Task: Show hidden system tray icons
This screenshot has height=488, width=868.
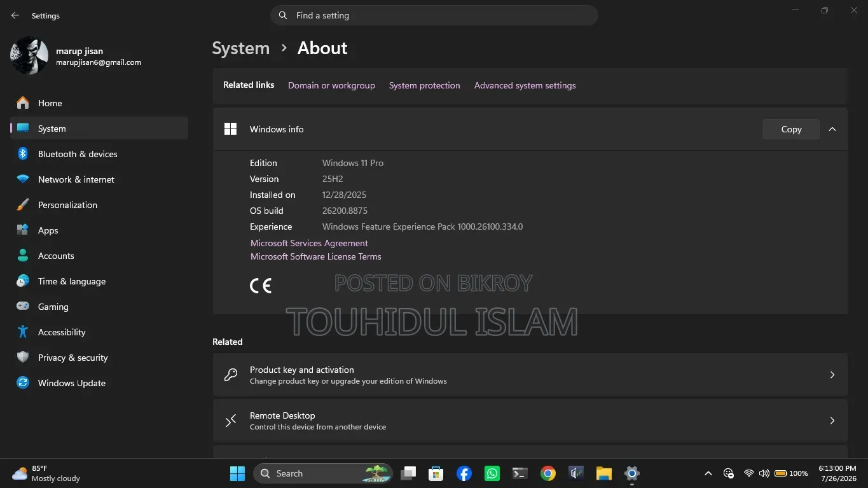Action: point(708,473)
